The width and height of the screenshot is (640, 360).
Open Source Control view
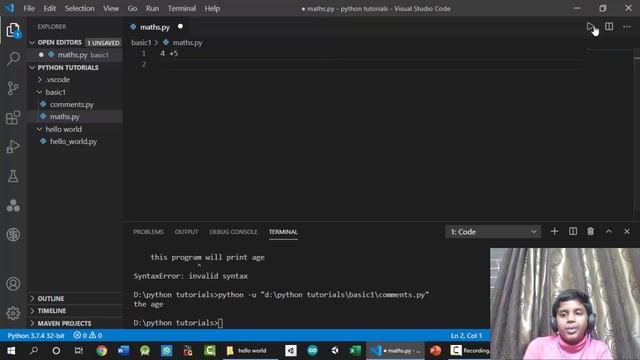pyautogui.click(x=13, y=88)
